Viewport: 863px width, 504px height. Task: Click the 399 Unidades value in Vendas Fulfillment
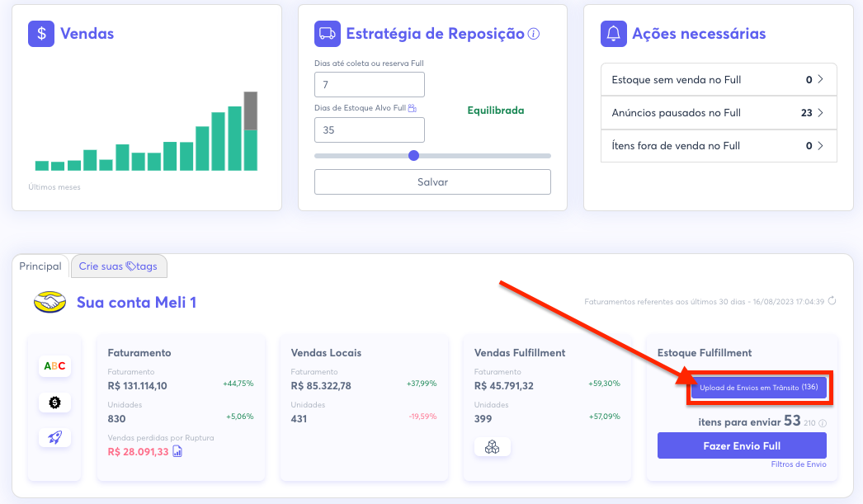(x=483, y=419)
